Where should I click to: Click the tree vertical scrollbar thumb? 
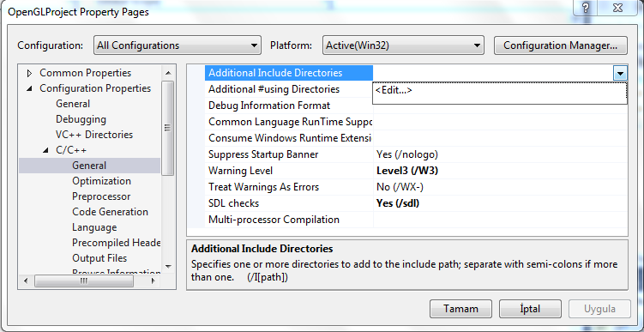point(167,128)
